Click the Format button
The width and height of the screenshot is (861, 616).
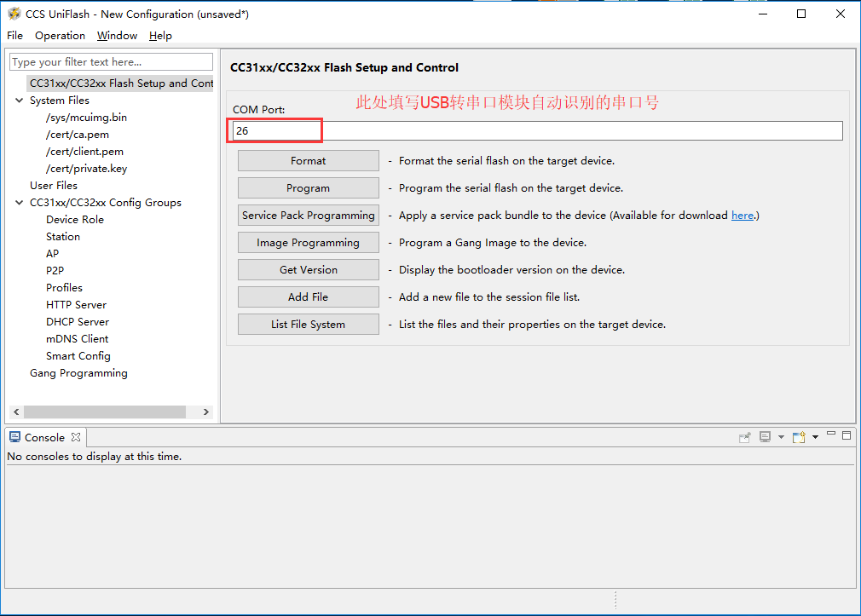308,161
